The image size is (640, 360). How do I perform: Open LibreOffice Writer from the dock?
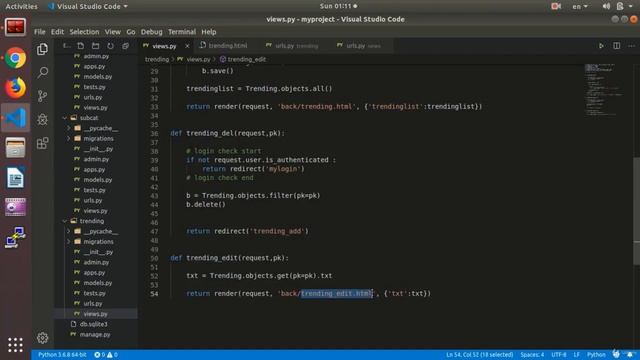(16, 178)
